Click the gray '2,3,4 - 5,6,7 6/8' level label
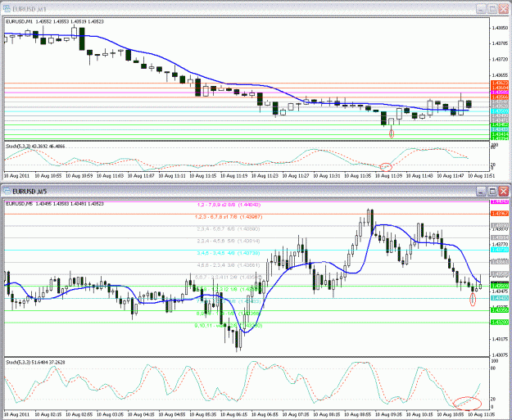The width and height of the screenshot is (512, 420). click(x=229, y=229)
